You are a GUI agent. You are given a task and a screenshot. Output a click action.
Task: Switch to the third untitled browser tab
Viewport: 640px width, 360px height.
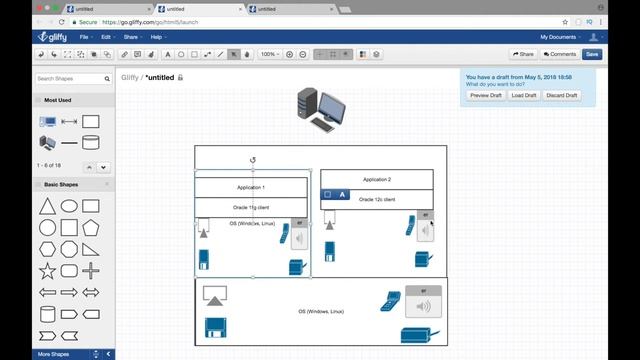(x=292, y=9)
